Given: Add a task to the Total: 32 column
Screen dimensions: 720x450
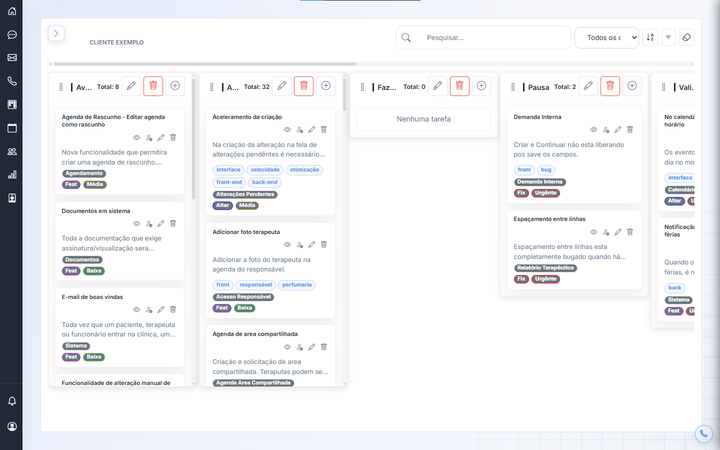Looking at the screenshot, I should click(x=326, y=86).
